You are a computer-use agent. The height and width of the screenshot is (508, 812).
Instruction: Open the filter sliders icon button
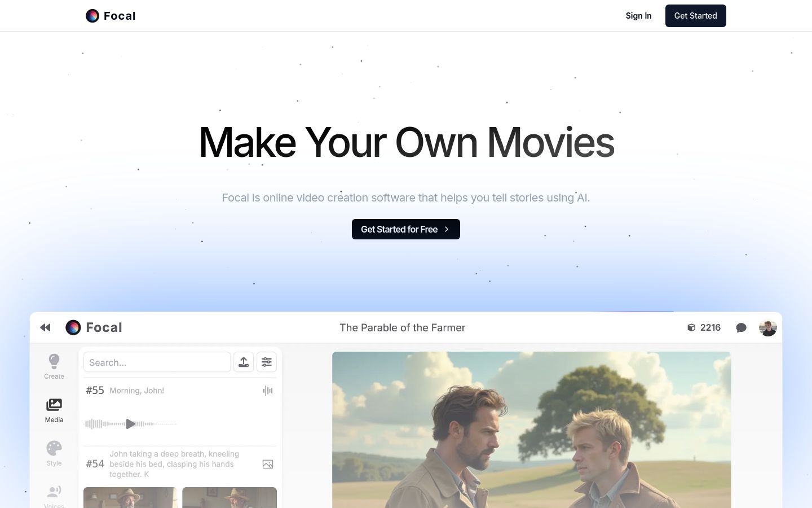[x=267, y=362]
